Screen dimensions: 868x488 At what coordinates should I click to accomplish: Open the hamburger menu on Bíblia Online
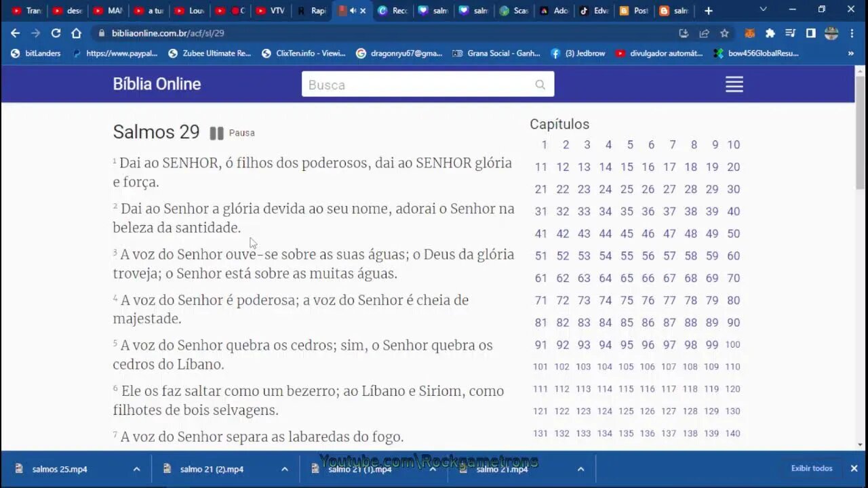coord(734,84)
